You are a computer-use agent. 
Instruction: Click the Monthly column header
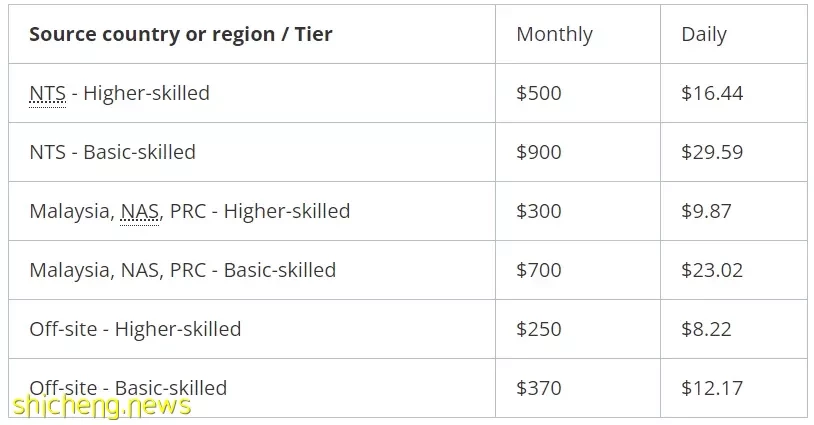tap(554, 34)
